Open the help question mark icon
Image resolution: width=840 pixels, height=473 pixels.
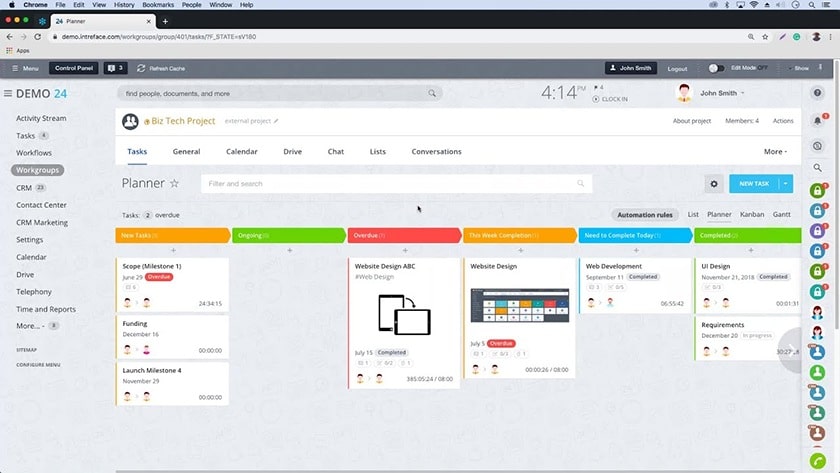pyautogui.click(x=818, y=93)
